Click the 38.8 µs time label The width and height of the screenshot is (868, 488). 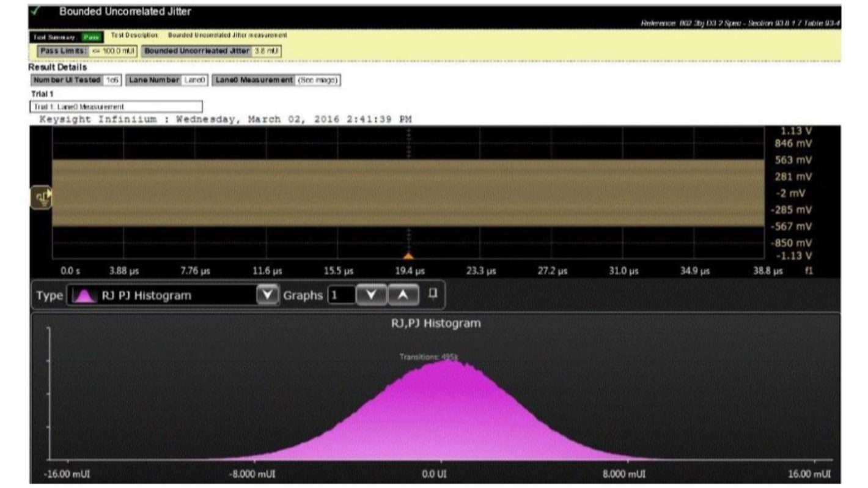[767, 270]
